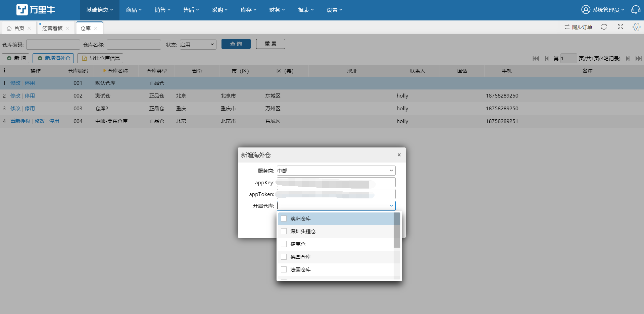Click 停用 for 仓库2 row
The width and height of the screenshot is (644, 314).
click(x=30, y=109)
